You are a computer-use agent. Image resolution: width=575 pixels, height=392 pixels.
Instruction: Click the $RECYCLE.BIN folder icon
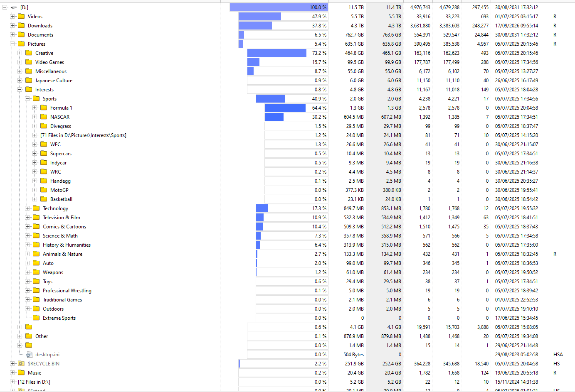[x=21, y=364]
